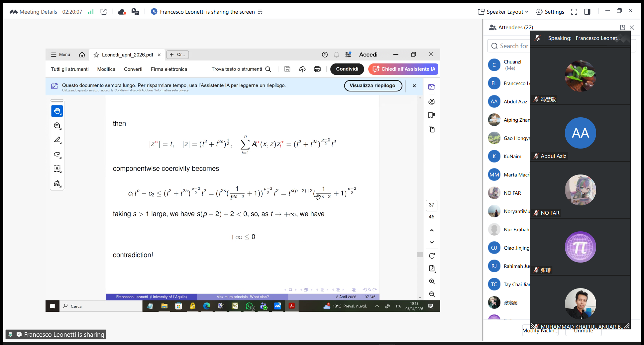Toggle the side panel view

[x=587, y=12]
